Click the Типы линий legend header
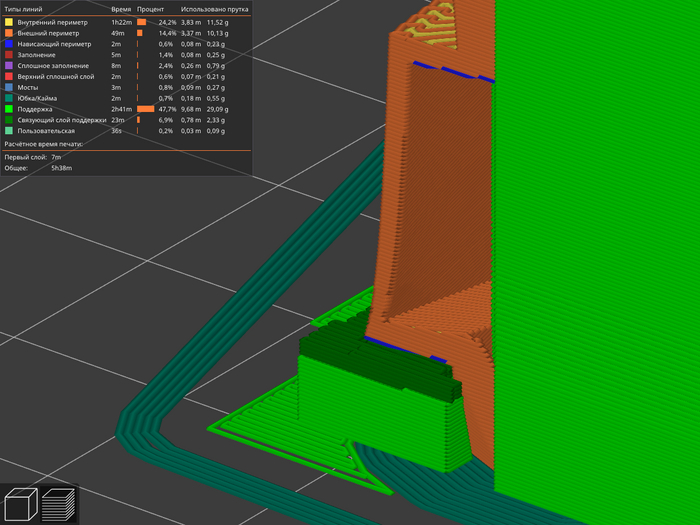 pos(26,8)
